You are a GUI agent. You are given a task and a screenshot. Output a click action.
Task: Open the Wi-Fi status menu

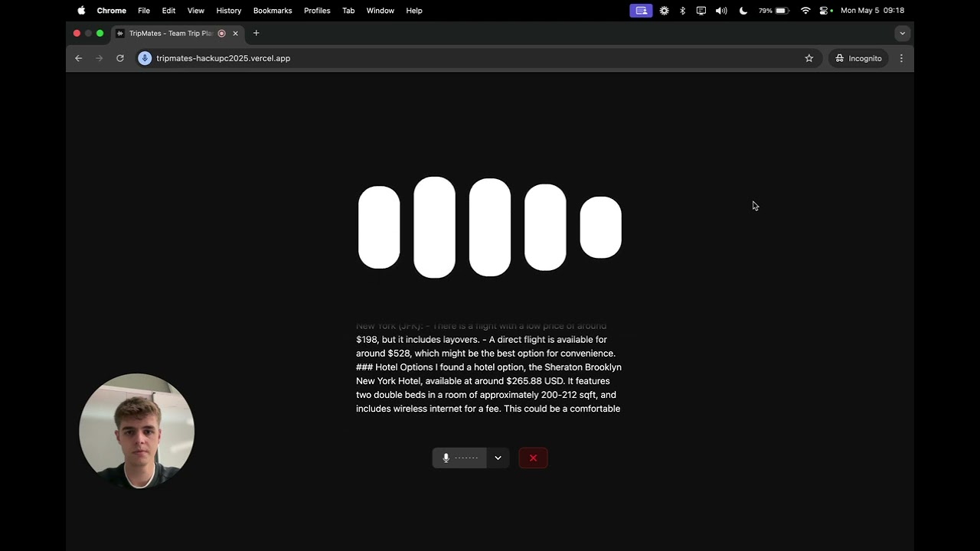pos(805,11)
